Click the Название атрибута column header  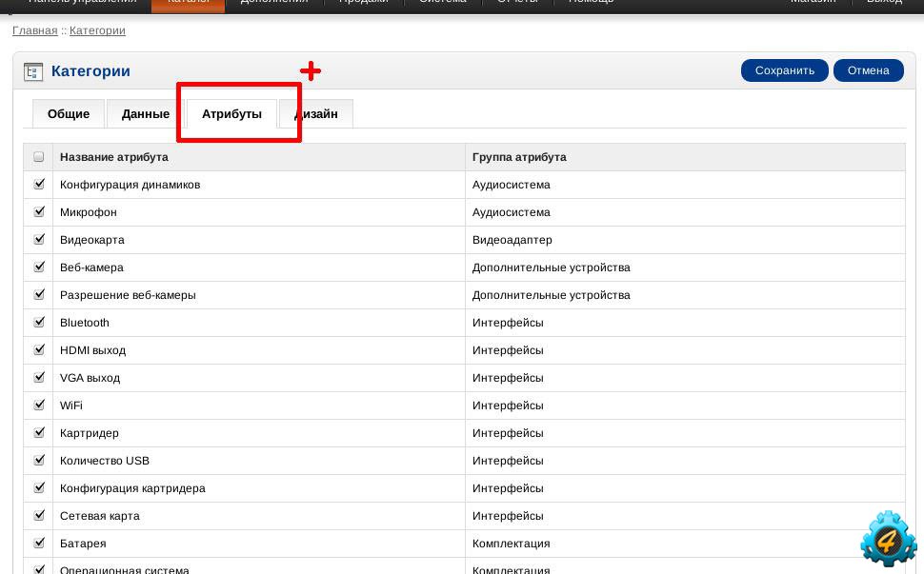click(114, 157)
